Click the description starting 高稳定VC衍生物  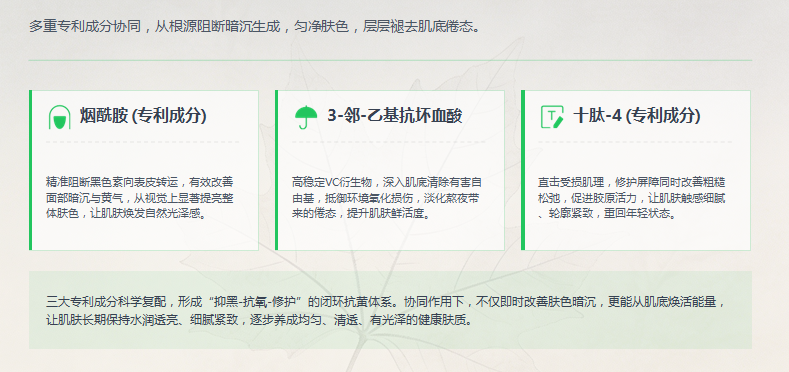[386, 197]
